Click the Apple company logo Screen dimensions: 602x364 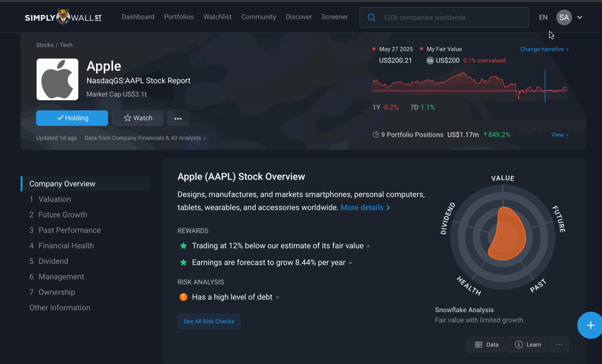click(x=57, y=79)
